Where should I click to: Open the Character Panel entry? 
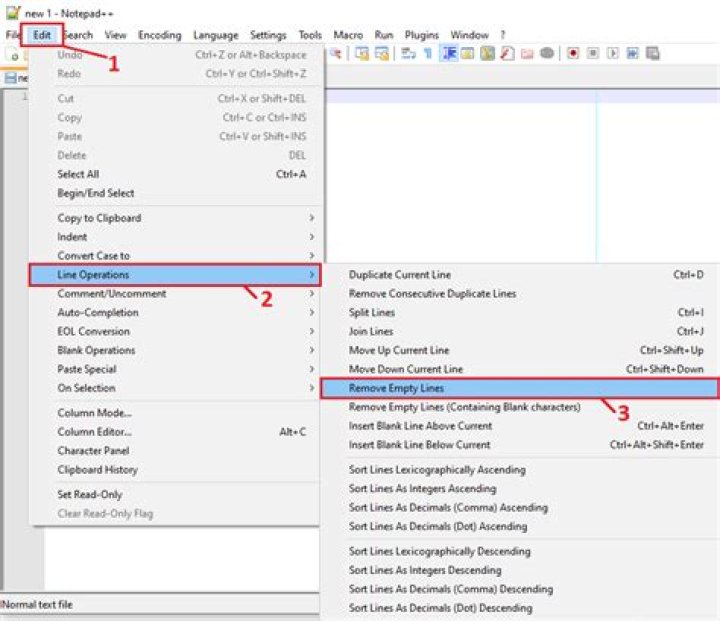175,451
